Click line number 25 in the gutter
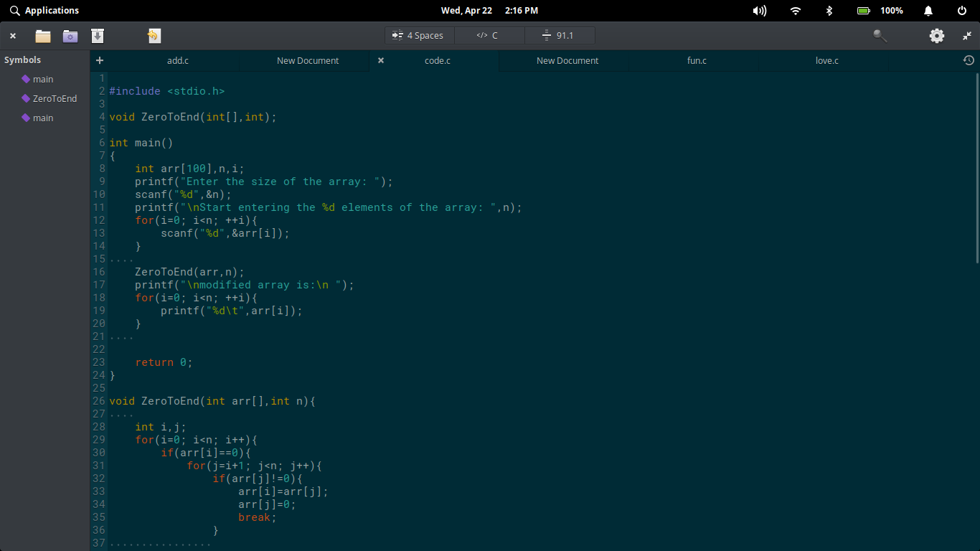 tap(99, 388)
